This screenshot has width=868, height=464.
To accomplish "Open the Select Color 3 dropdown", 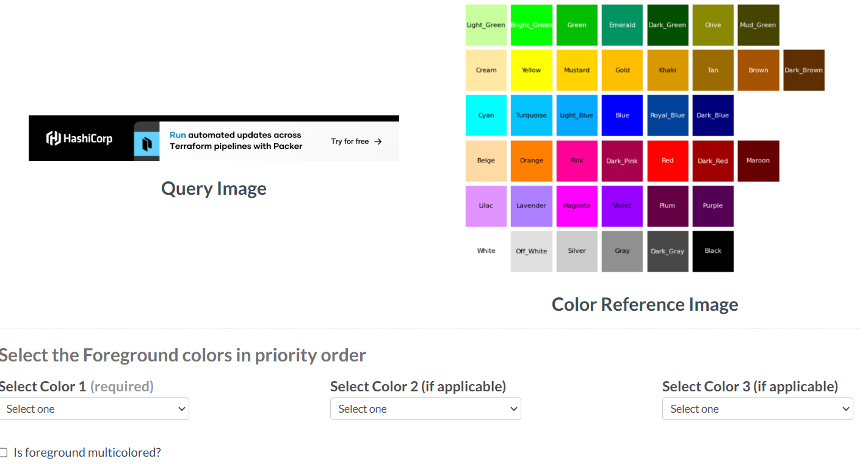I will [x=758, y=409].
